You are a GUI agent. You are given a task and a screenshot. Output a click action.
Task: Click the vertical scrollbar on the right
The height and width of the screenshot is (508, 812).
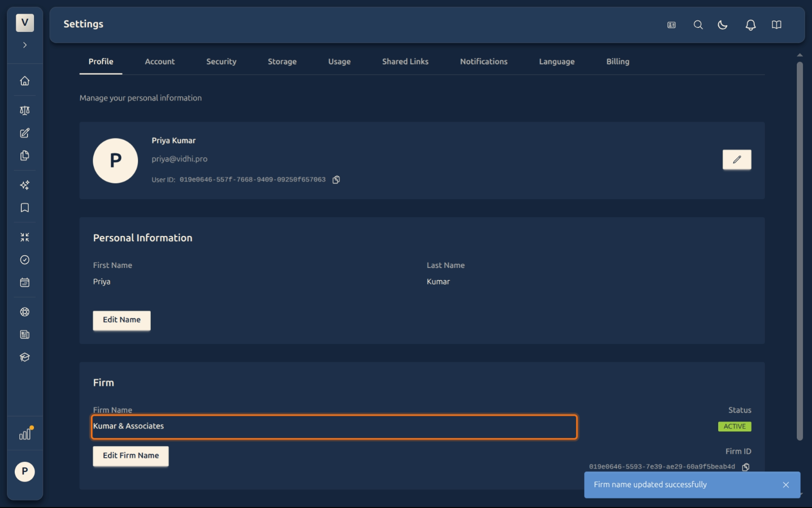799,251
